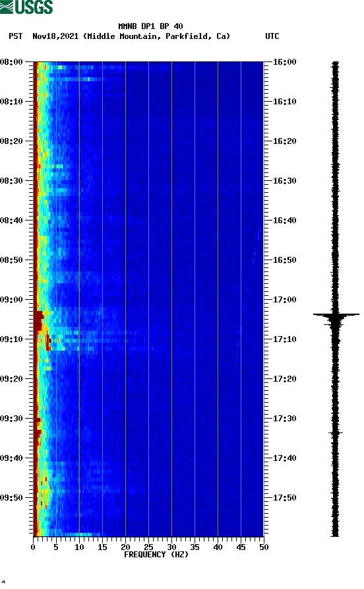Click the 09:50 PST time label
Image resolution: width=364 pixels, height=589 pixels.
(11, 498)
